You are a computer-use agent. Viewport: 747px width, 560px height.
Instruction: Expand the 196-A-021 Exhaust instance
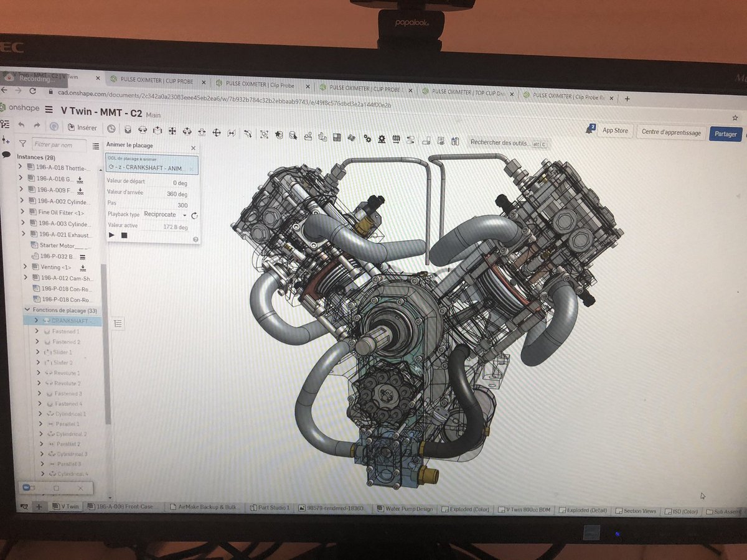point(24,234)
